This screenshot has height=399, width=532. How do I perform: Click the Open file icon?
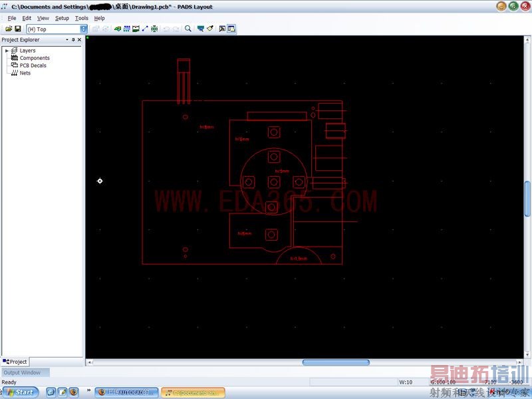tap(9, 29)
